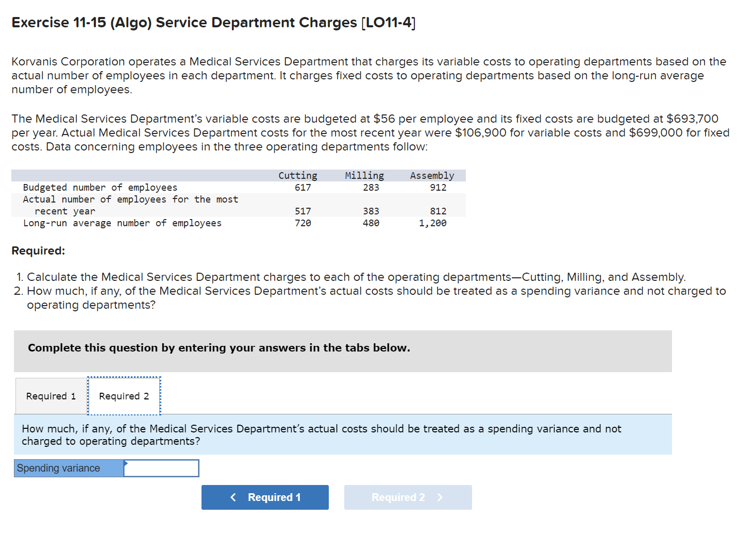Click the Milling long-run value 480

click(x=371, y=223)
